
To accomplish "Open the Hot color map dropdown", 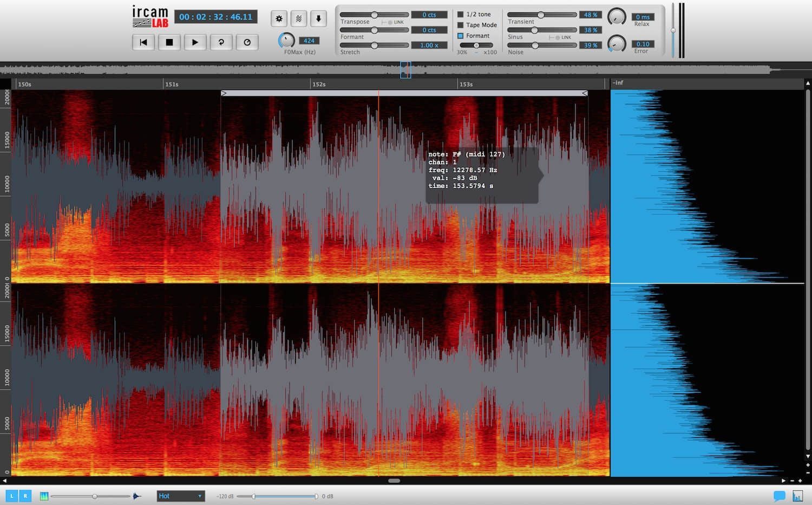I will pyautogui.click(x=180, y=496).
